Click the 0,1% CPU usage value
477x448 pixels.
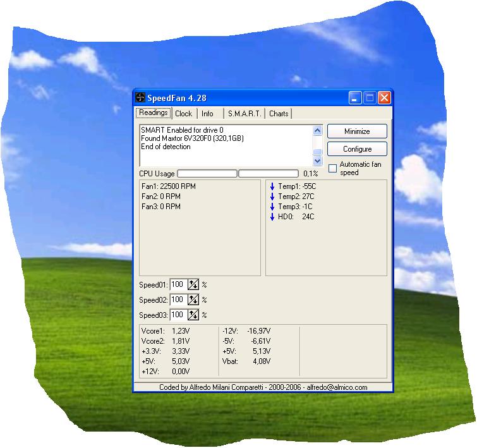click(x=311, y=174)
